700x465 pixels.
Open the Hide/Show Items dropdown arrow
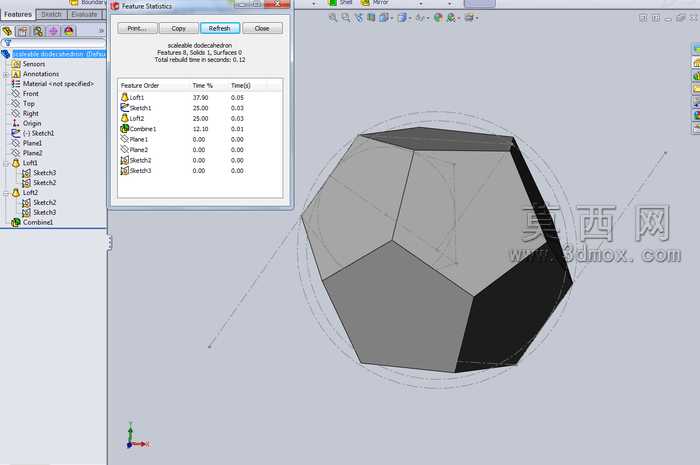point(428,18)
